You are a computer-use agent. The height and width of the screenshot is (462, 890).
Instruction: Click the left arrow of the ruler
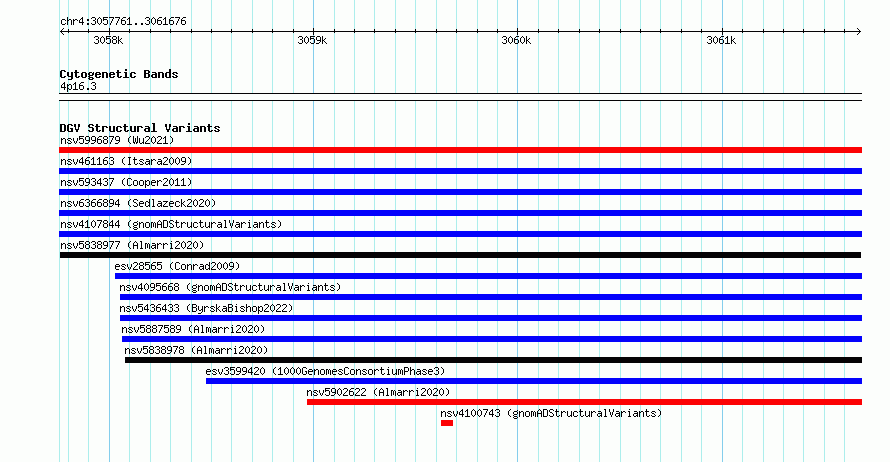click(62, 32)
